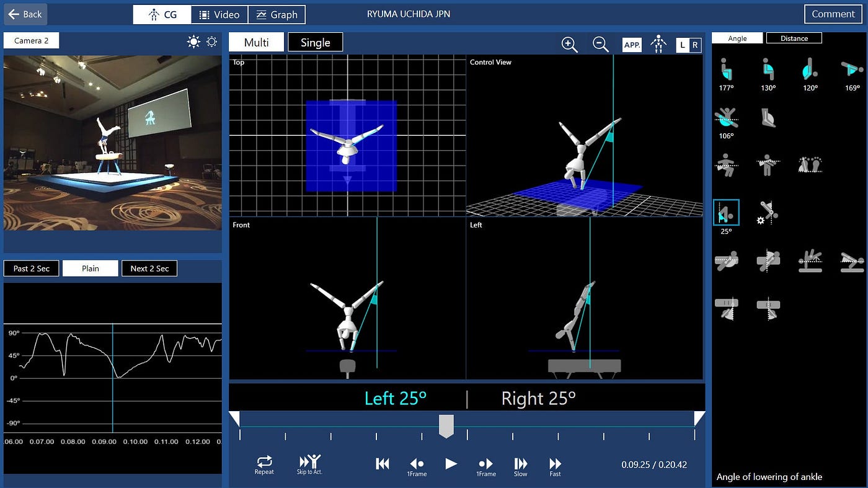
Task: Go Back to the previous screen
Action: [x=25, y=14]
